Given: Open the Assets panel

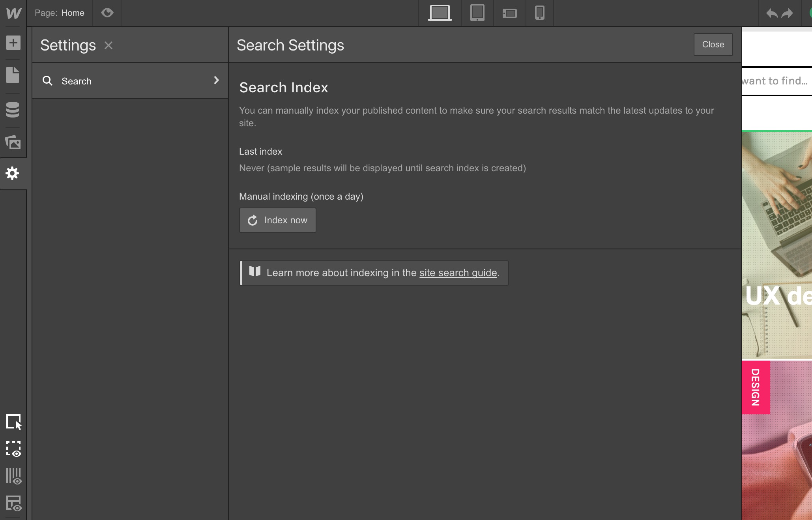Looking at the screenshot, I should (13, 142).
